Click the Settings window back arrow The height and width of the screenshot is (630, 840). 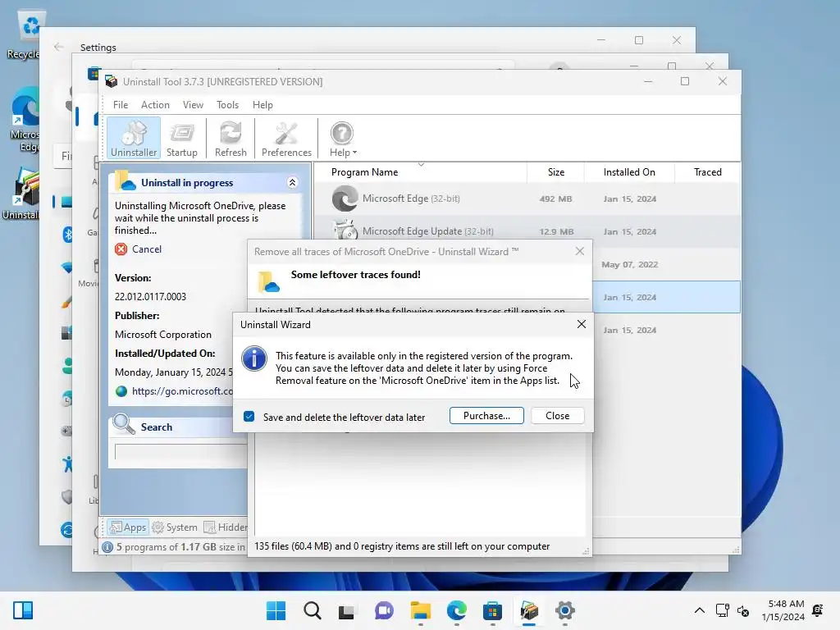pyautogui.click(x=59, y=47)
